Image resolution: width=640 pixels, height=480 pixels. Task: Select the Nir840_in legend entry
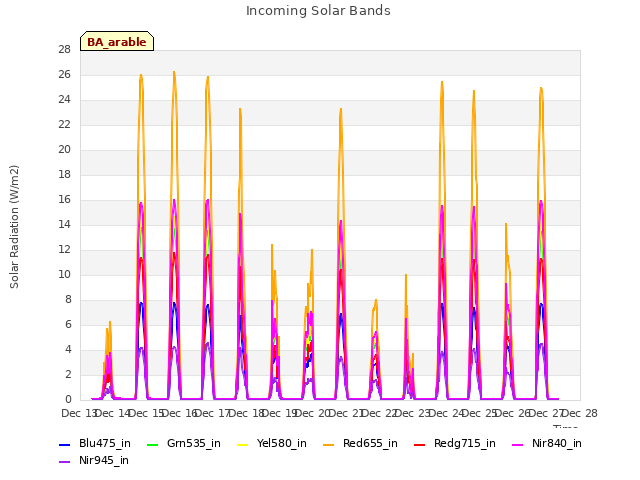[547, 443]
